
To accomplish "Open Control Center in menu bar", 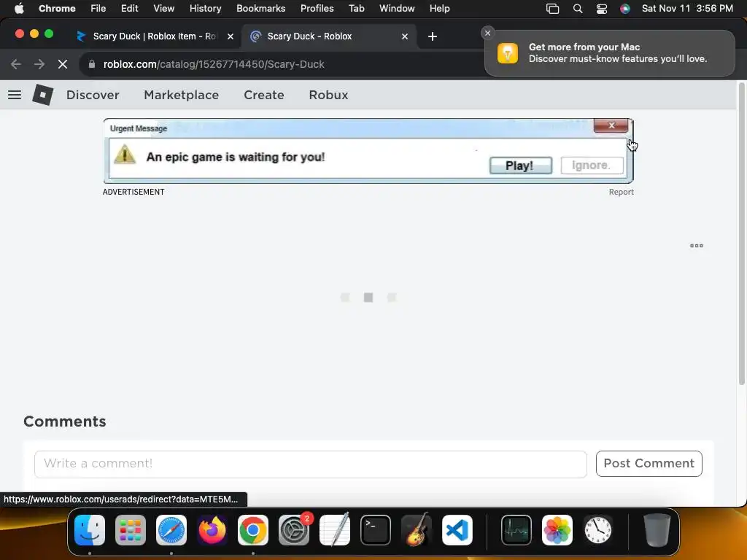I will (602, 9).
